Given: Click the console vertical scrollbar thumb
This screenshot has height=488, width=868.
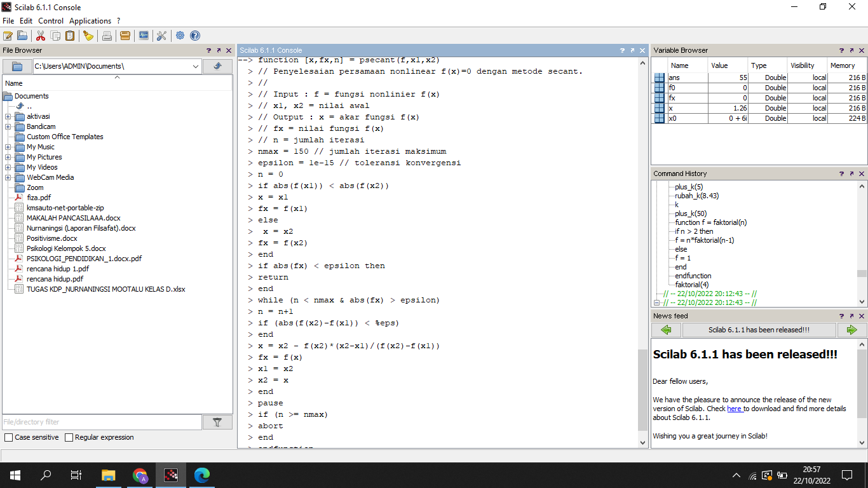Looking at the screenshot, I should (x=643, y=390).
